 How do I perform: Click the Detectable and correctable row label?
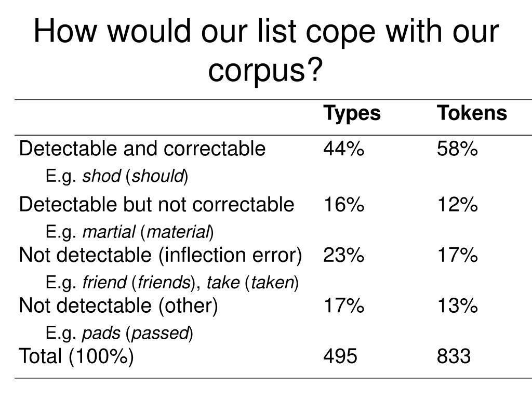point(142,149)
